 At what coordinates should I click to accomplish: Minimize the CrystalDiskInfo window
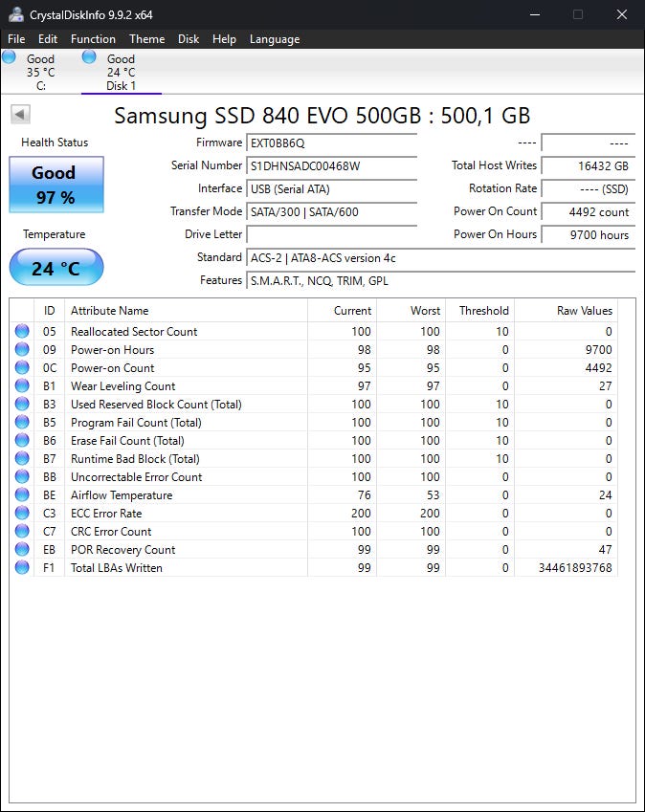click(x=535, y=14)
